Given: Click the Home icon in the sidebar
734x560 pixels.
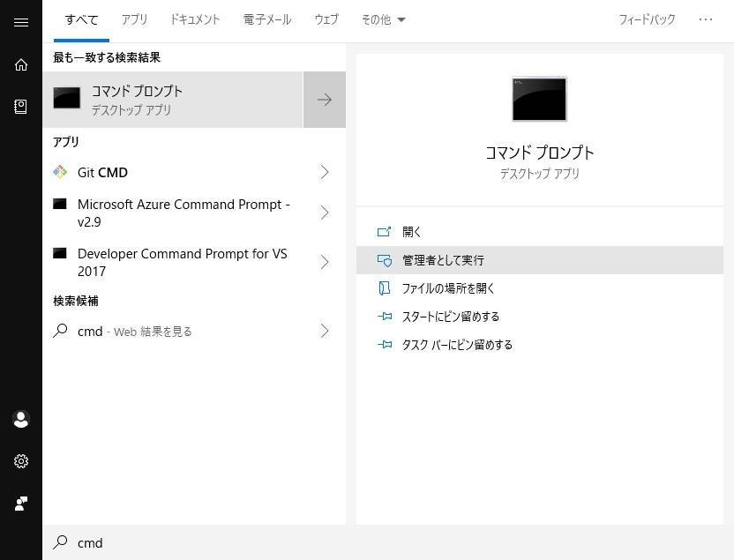Looking at the screenshot, I should click(21, 64).
